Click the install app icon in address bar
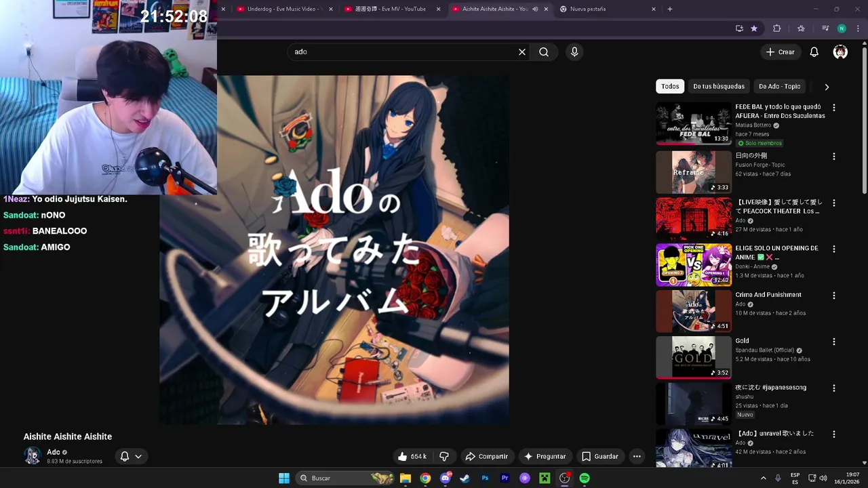868x488 pixels. (739, 28)
